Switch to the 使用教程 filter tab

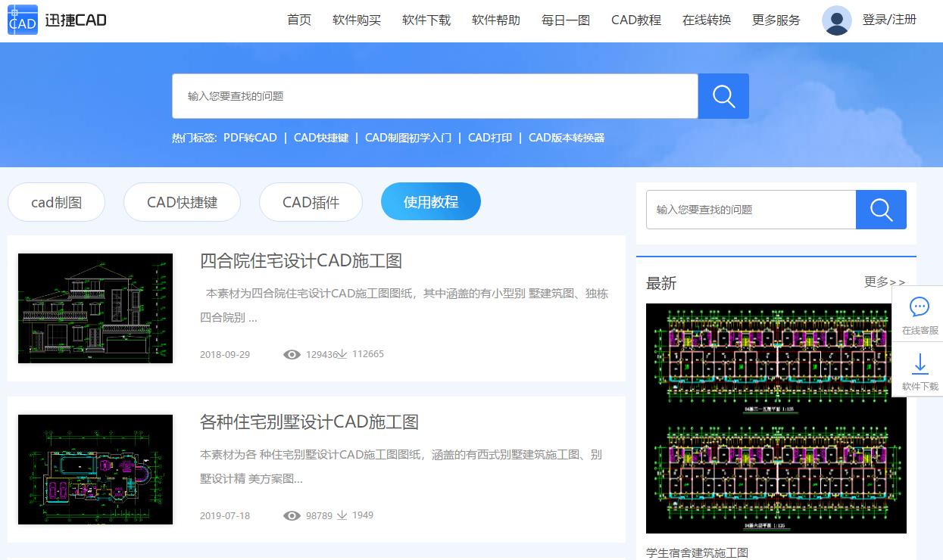(430, 201)
